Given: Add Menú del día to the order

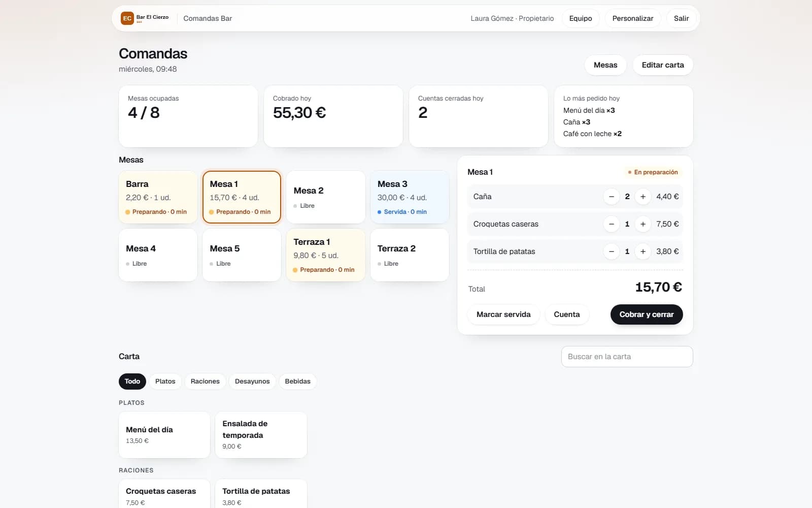Looking at the screenshot, I should [164, 435].
